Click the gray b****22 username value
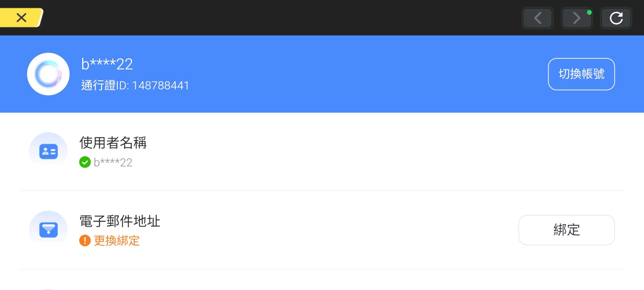Image resolution: width=644 pixels, height=290 pixels. tap(113, 162)
